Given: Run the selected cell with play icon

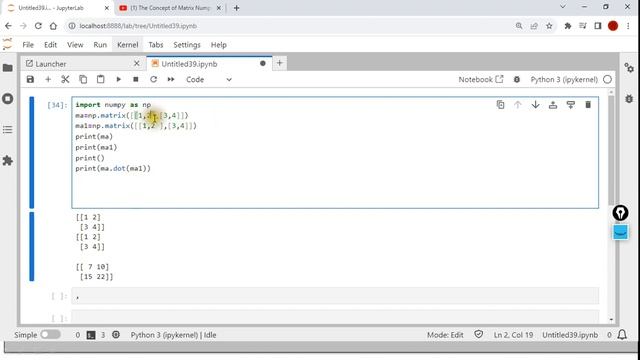Looking at the screenshot, I should pyautogui.click(x=118, y=80).
